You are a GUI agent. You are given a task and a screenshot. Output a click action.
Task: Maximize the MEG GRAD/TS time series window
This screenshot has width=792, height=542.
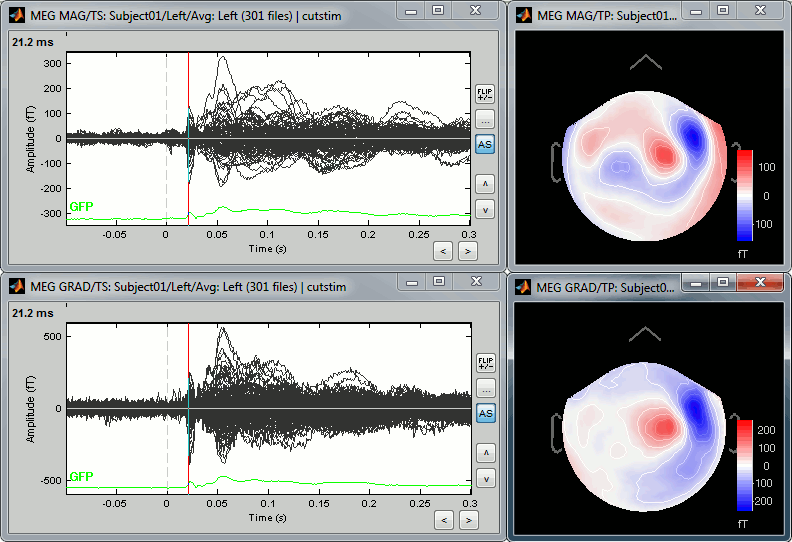tap(438, 284)
